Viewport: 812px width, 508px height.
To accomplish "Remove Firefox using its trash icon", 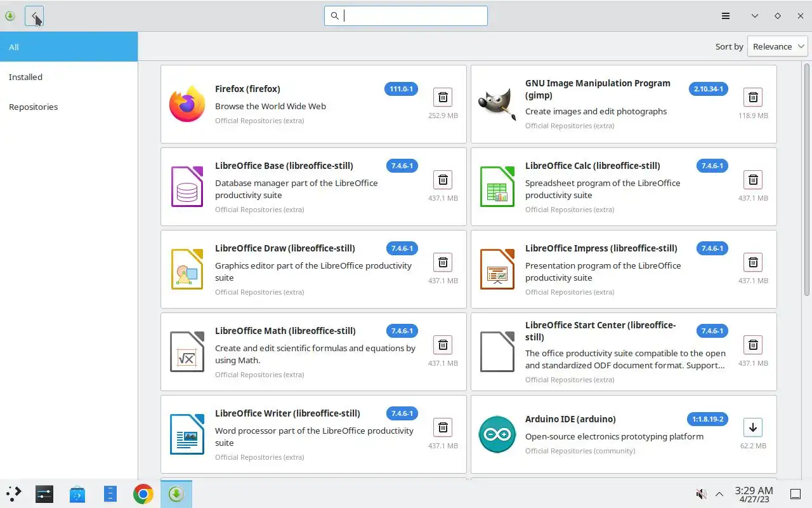I will click(x=443, y=97).
